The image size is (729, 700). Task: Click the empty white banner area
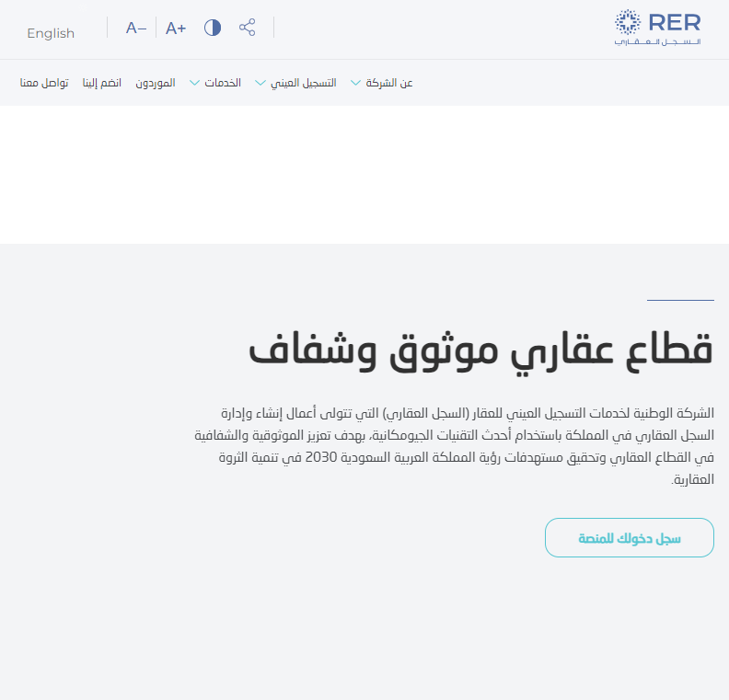[364, 175]
